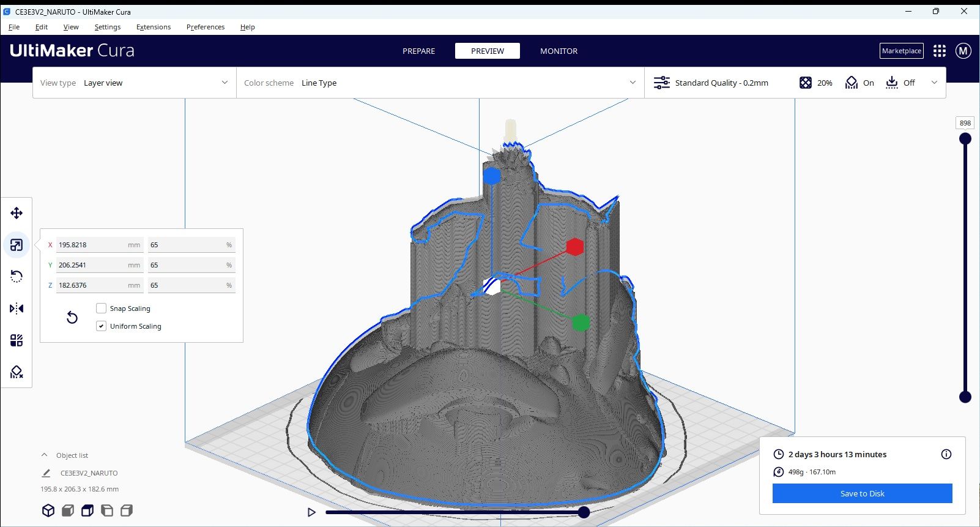Collapse the Object list

click(x=44, y=455)
